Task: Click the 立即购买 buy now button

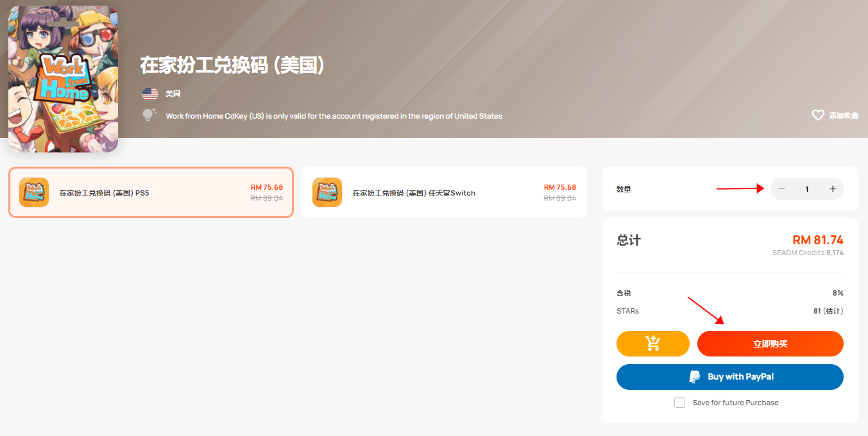Action: click(x=770, y=344)
